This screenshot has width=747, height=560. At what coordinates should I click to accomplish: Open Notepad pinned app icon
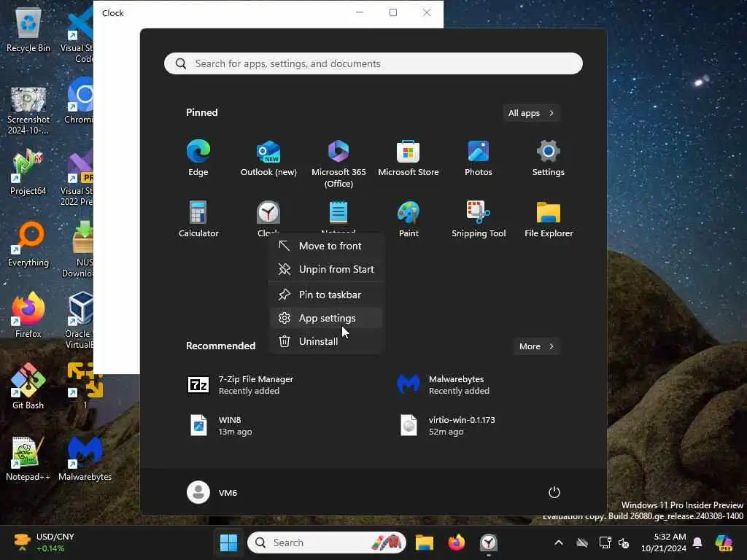coord(338,212)
